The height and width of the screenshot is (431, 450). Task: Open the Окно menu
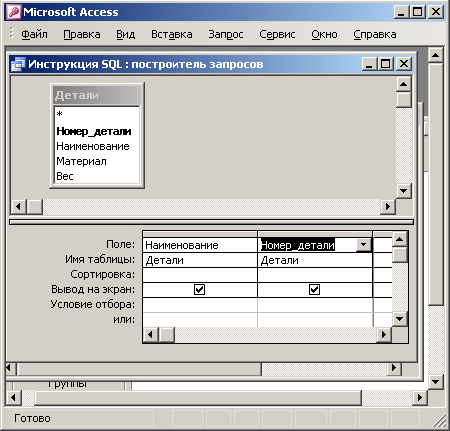(x=324, y=34)
